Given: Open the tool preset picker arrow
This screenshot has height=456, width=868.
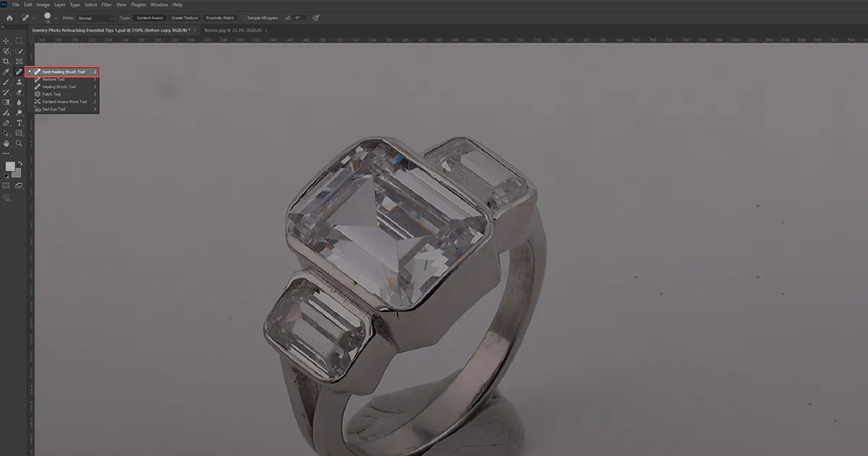Looking at the screenshot, I should pos(33,17).
